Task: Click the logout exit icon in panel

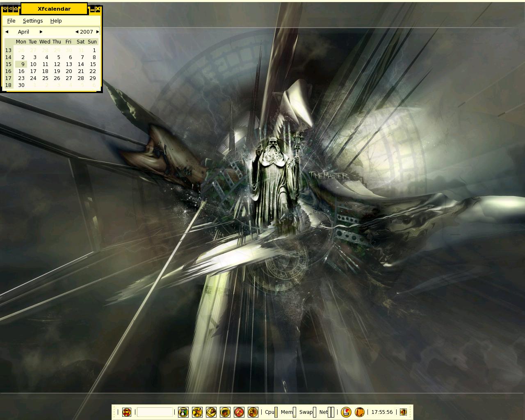Action: (x=403, y=412)
